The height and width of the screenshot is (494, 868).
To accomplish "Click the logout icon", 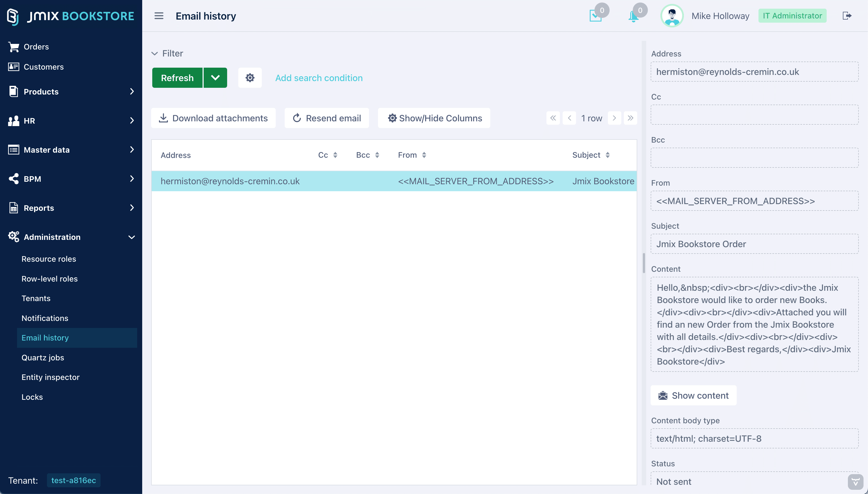I will tap(847, 16).
